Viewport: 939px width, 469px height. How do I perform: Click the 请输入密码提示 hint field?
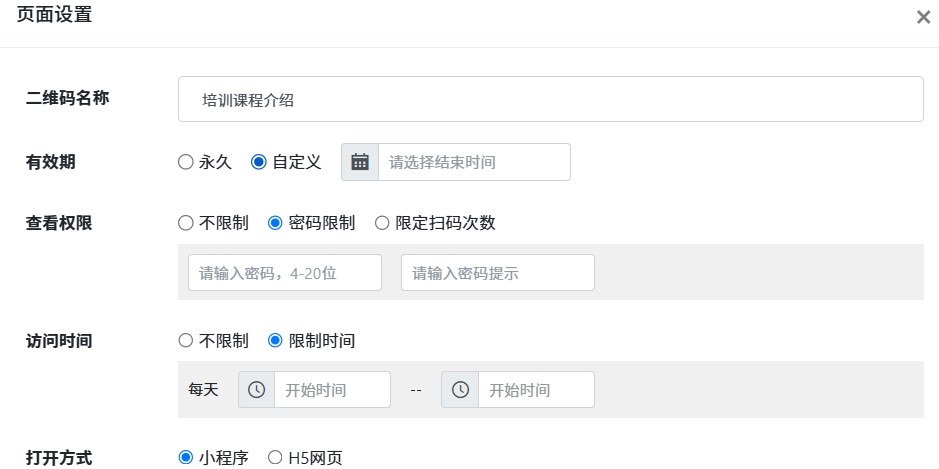pos(497,272)
